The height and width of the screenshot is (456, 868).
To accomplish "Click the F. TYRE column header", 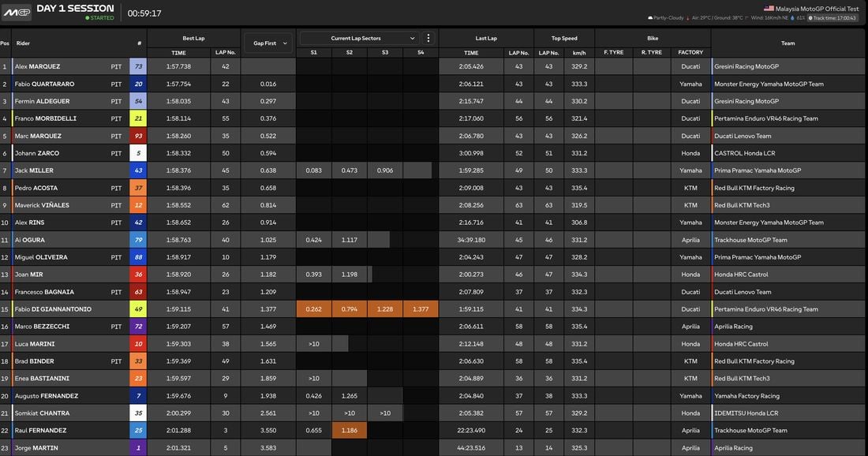I will coord(613,53).
